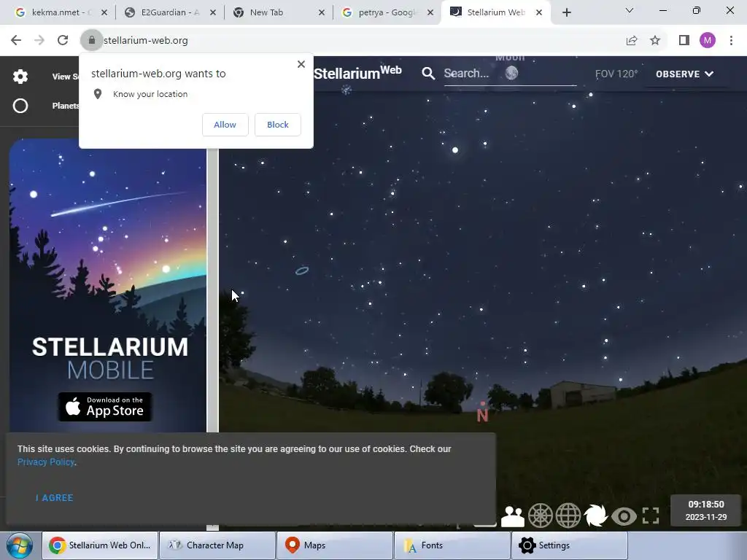
Task: Share this page icon
Action: (632, 41)
